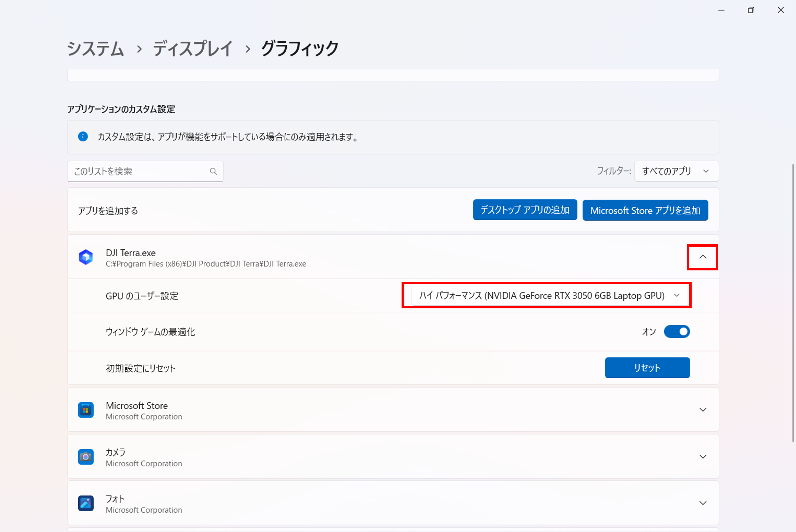
Task: Close the settings window
Action: tap(781, 10)
